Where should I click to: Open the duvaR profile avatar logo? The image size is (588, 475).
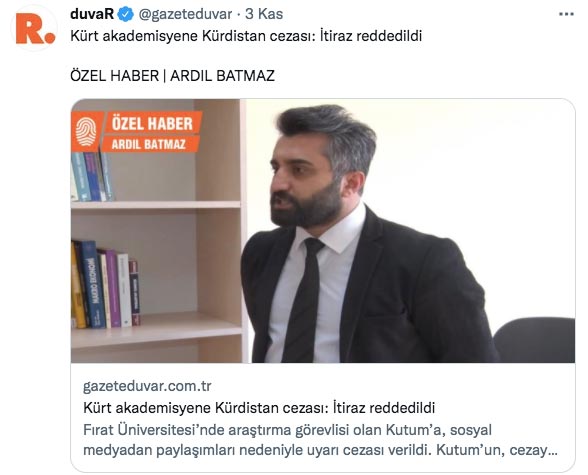click(34, 28)
